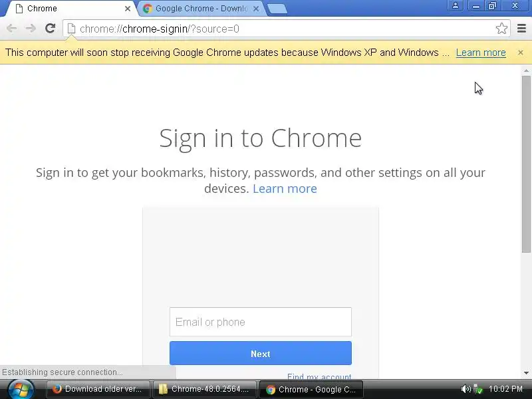The height and width of the screenshot is (399, 532).
Task: Reload the current page
Action: point(51,29)
